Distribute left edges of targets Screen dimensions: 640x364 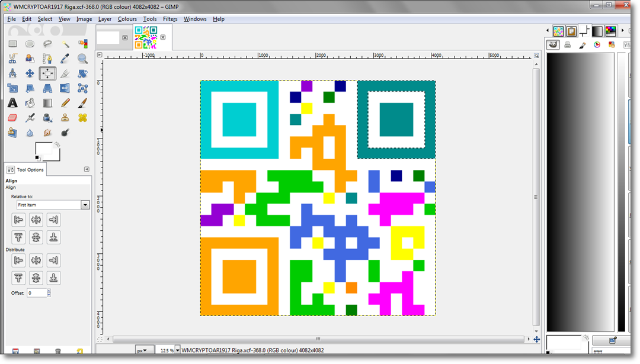coord(18,260)
